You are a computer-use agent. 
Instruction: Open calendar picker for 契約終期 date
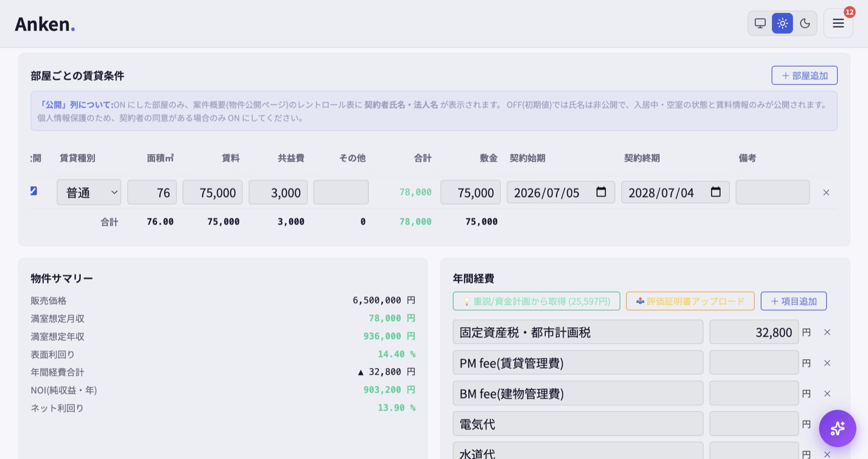716,192
